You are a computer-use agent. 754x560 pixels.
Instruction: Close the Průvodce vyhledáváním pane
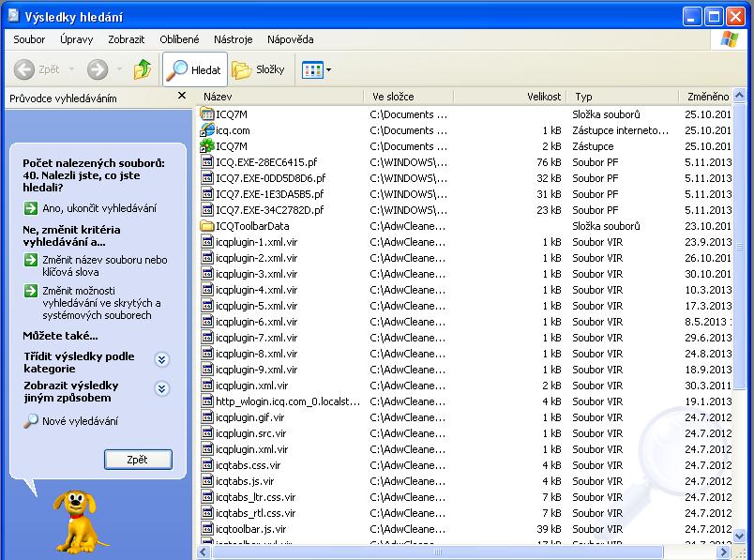(x=182, y=96)
